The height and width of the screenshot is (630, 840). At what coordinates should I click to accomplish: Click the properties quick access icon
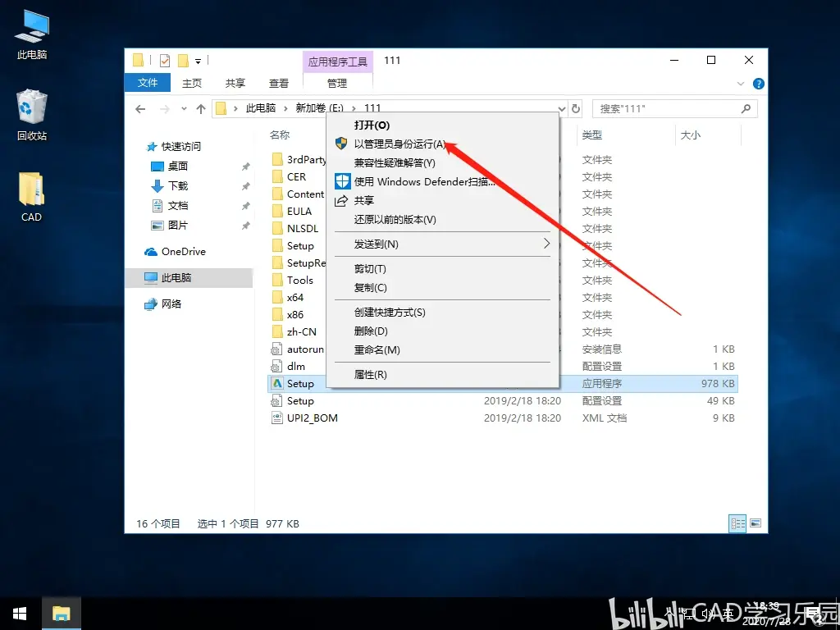click(x=165, y=61)
